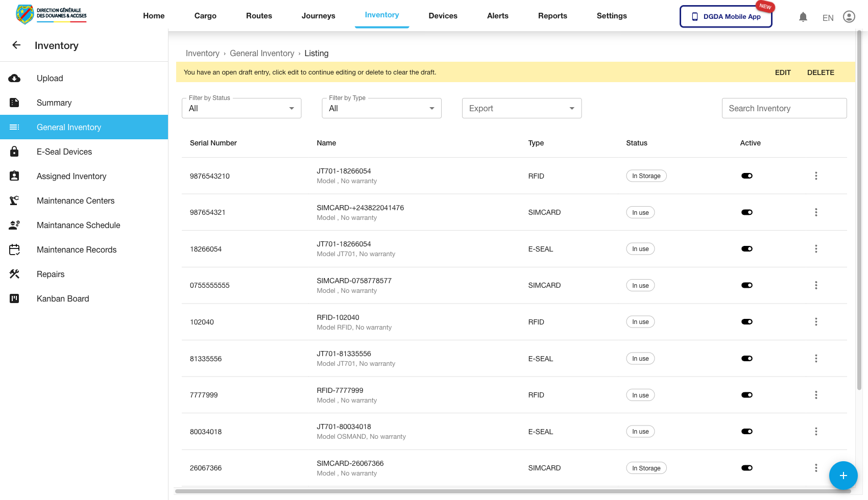Click inside the Search Inventory field

784,108
